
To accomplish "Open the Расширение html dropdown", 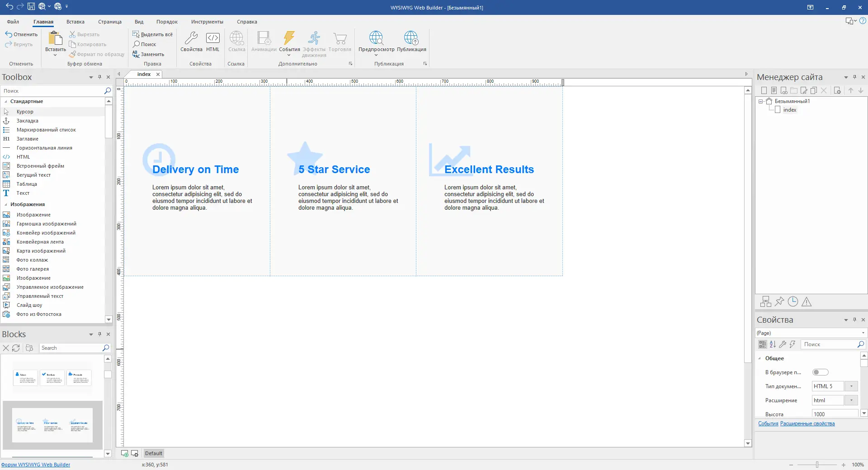I will tap(851, 400).
